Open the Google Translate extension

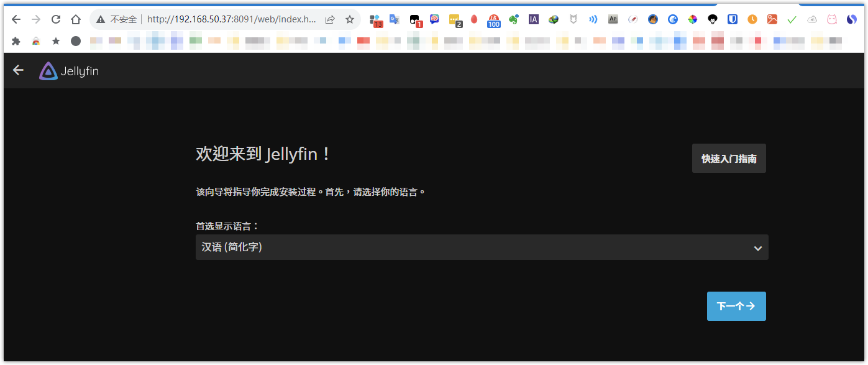tap(395, 19)
